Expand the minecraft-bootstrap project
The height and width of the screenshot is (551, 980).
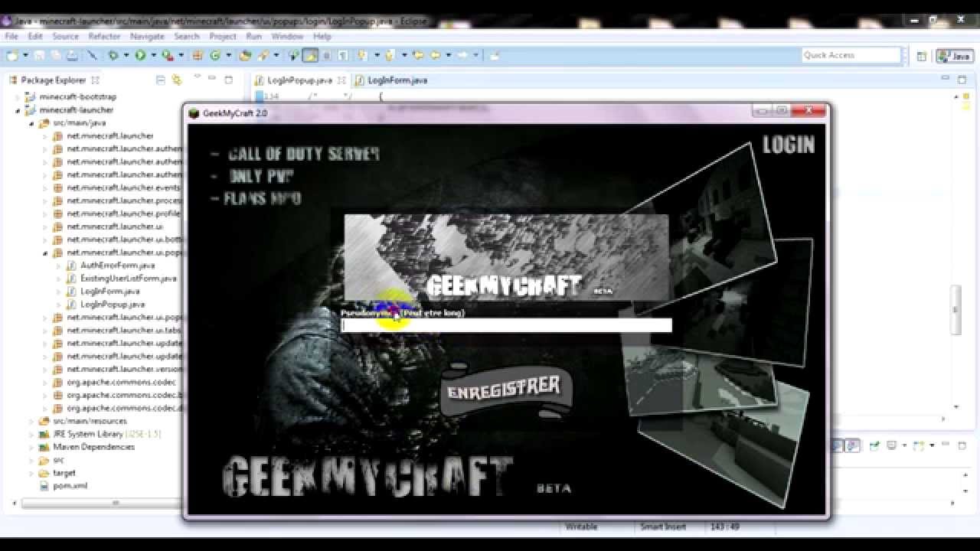(18, 97)
